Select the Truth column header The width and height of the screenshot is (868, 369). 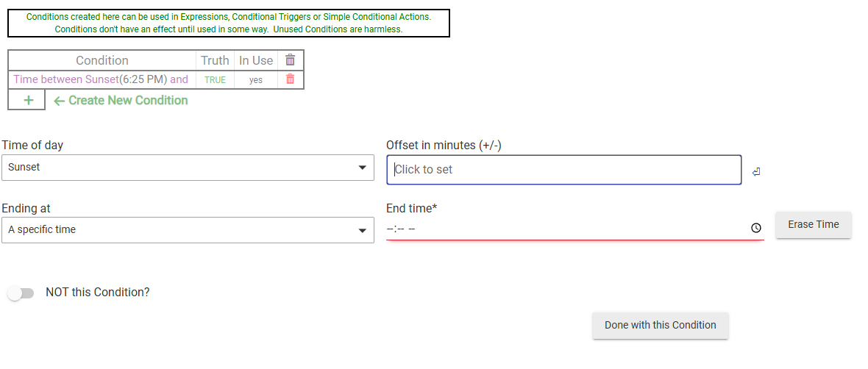[215, 60]
